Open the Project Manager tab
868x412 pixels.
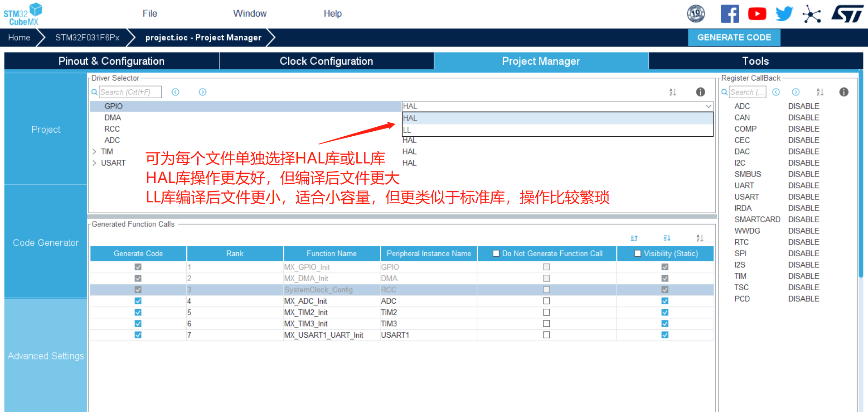tap(541, 61)
